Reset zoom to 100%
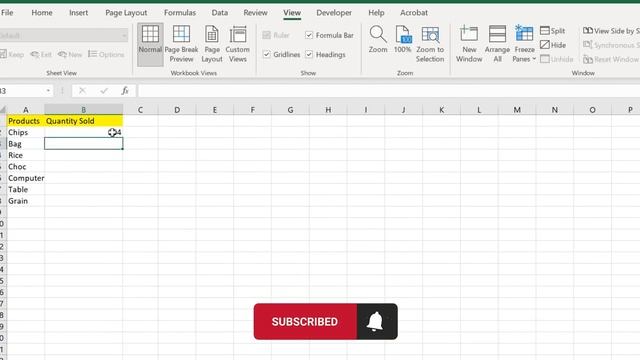 [x=402, y=40]
